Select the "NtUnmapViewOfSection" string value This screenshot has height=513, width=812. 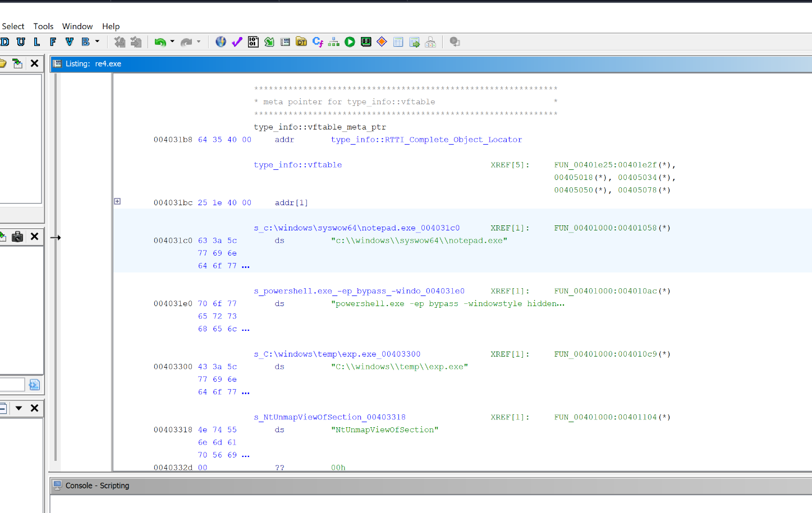(x=384, y=430)
